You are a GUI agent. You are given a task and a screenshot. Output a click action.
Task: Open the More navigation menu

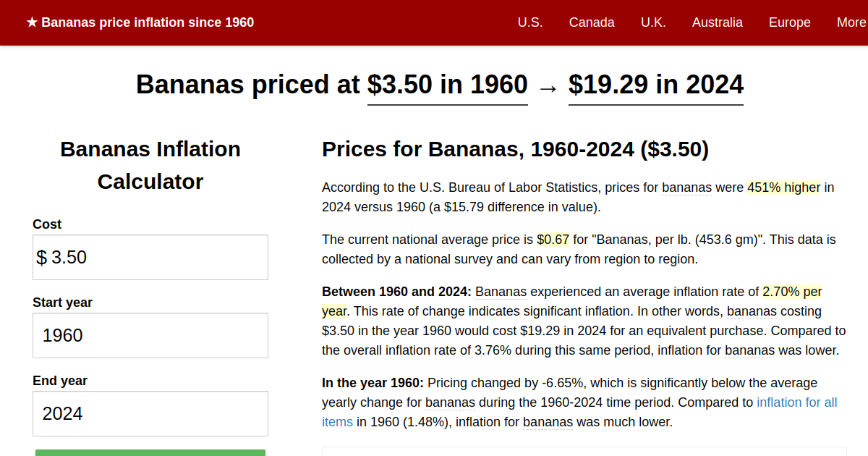click(852, 22)
